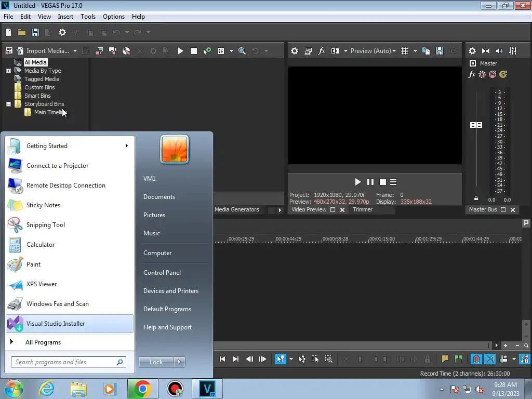Select Normal Edit Tool on timeline toolbar

pyautogui.click(x=281, y=359)
